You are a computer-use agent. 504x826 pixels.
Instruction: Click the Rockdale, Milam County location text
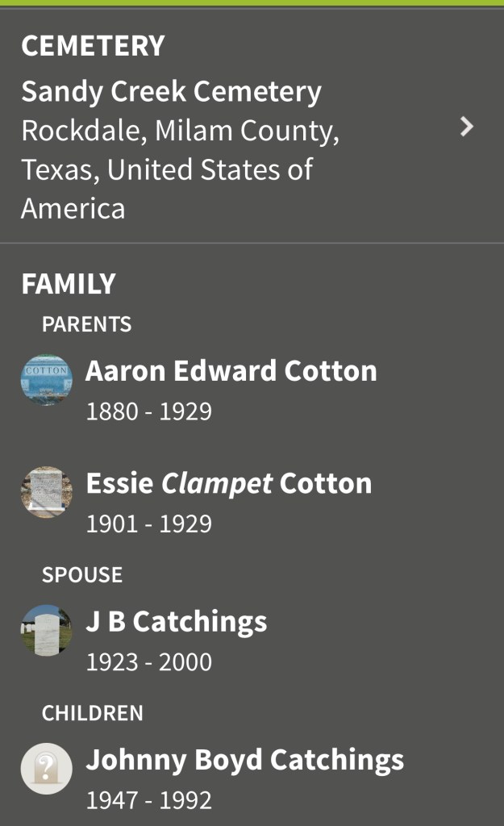180,131
